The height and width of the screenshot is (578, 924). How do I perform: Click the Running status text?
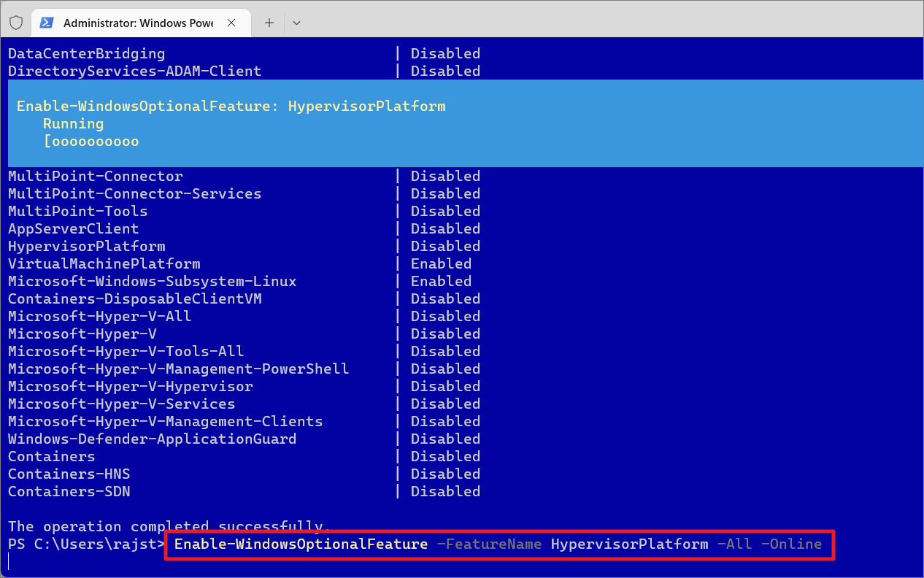[x=73, y=123]
